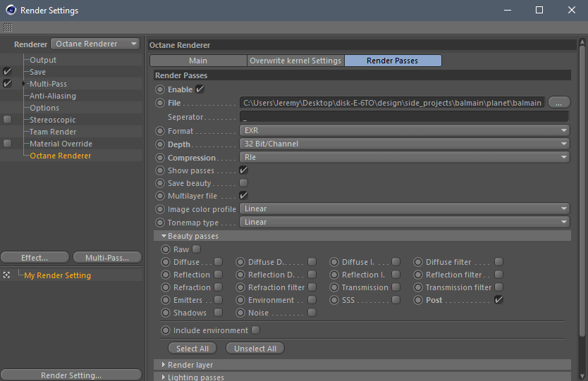Toggle the Save checkbox in the settings list

click(x=7, y=72)
